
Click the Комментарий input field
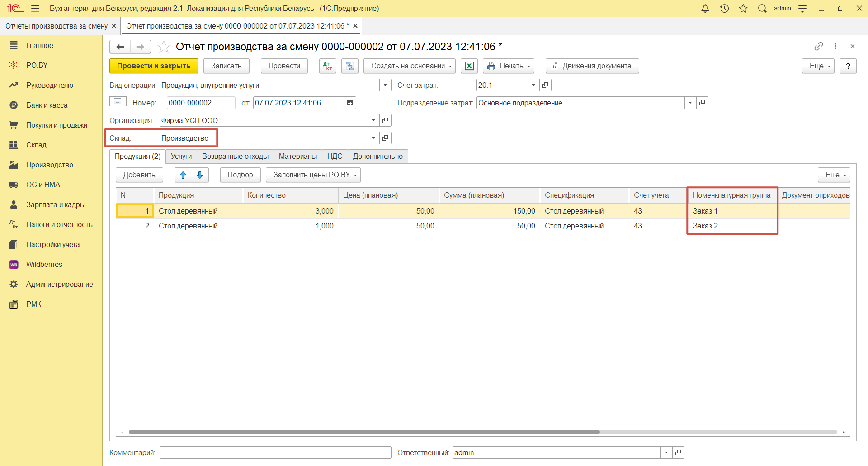point(275,452)
